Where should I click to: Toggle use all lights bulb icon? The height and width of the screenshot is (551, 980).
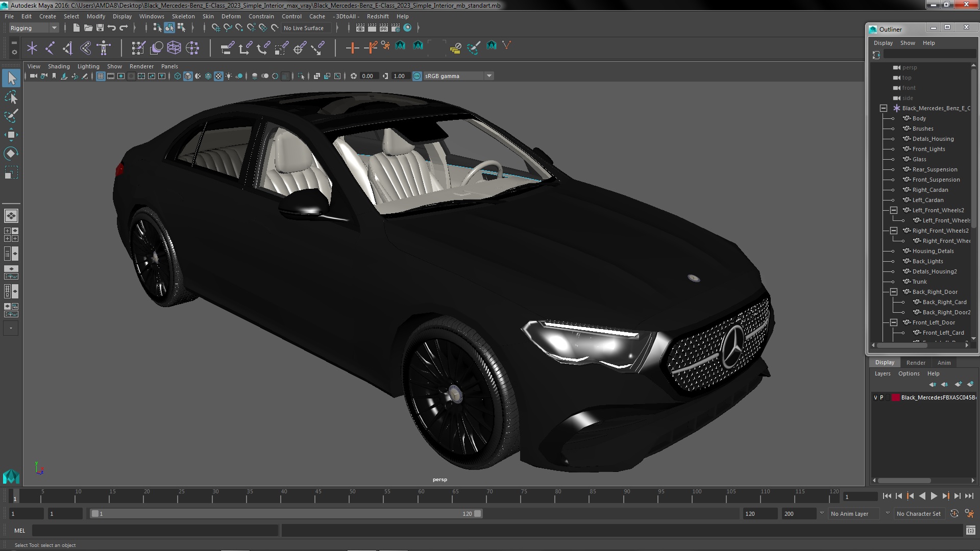click(229, 76)
